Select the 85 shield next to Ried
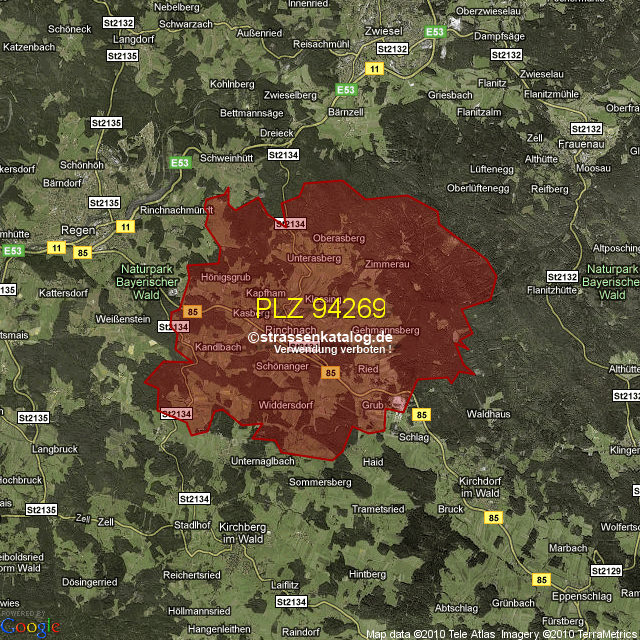 pyautogui.click(x=330, y=373)
